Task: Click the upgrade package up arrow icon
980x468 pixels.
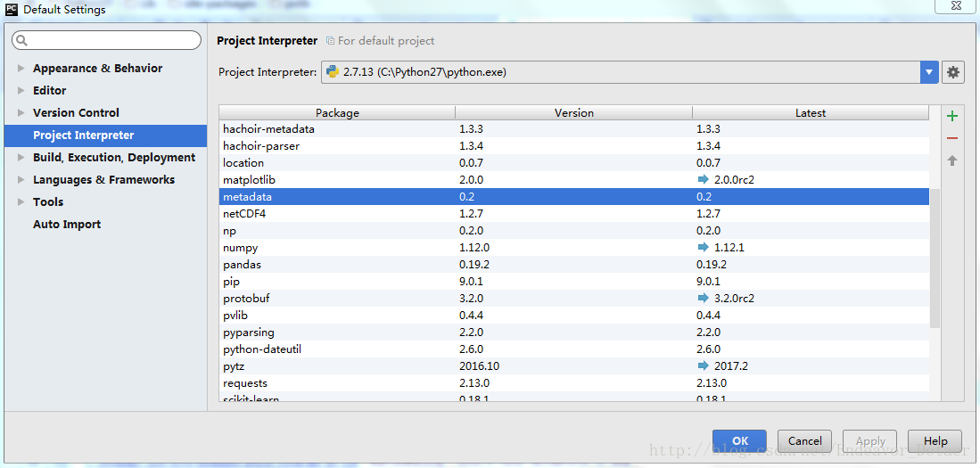Action: (x=951, y=160)
